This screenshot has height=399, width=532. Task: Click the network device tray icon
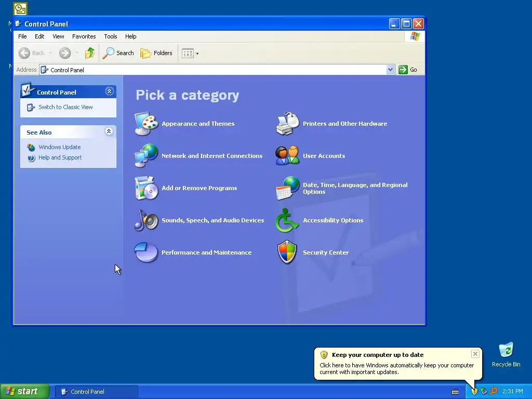[x=484, y=392]
